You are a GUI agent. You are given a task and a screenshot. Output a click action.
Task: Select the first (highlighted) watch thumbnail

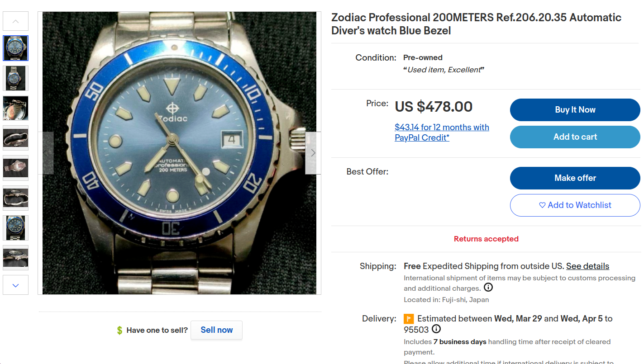(x=16, y=48)
